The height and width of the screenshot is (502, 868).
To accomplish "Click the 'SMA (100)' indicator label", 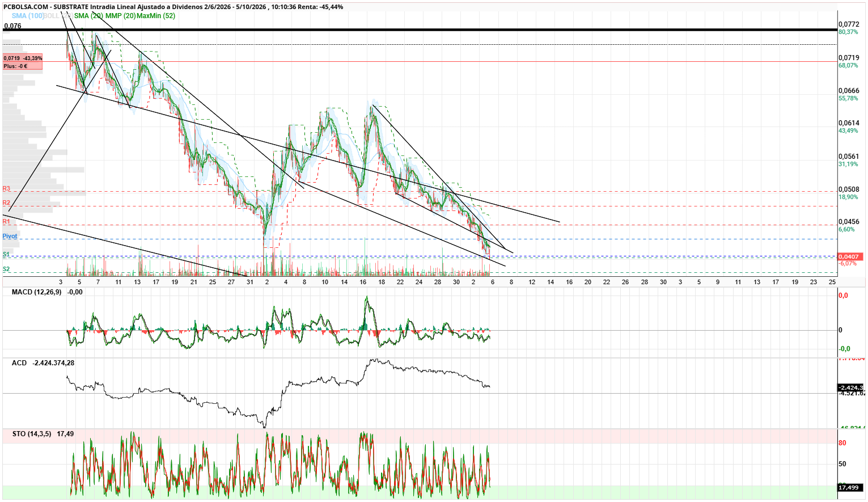I will [28, 16].
